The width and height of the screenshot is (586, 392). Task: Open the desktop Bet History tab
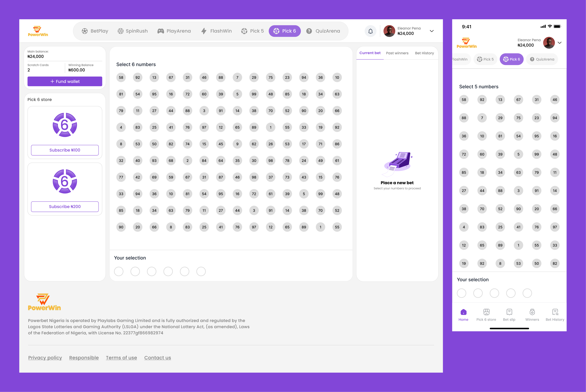tap(424, 53)
